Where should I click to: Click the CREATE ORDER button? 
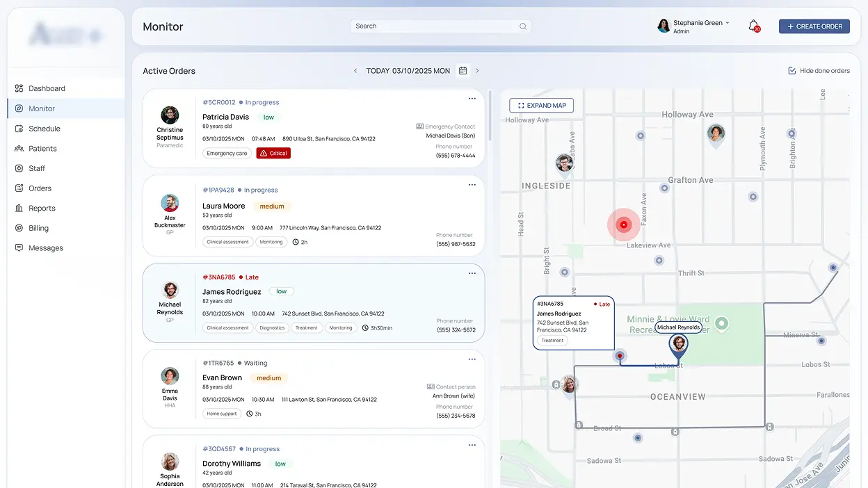[814, 26]
